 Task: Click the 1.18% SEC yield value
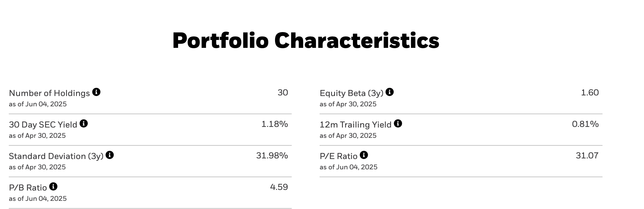click(274, 124)
